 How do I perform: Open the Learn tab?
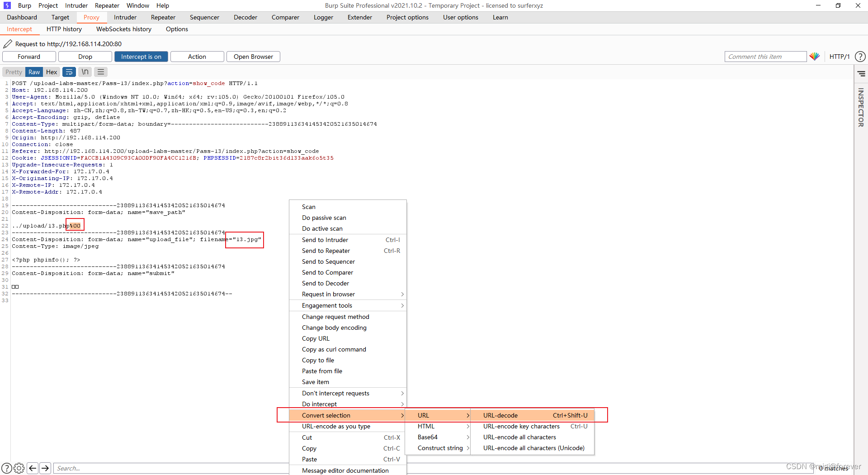click(500, 17)
